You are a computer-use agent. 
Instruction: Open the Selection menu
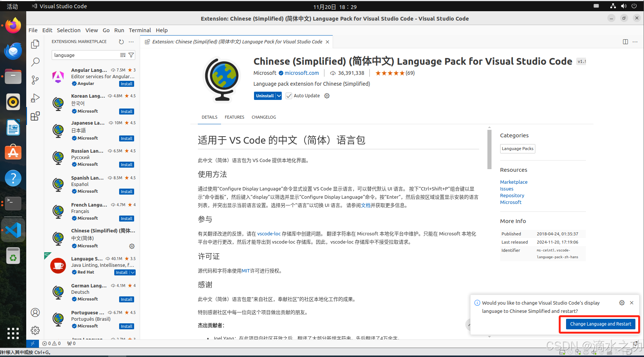click(x=69, y=30)
